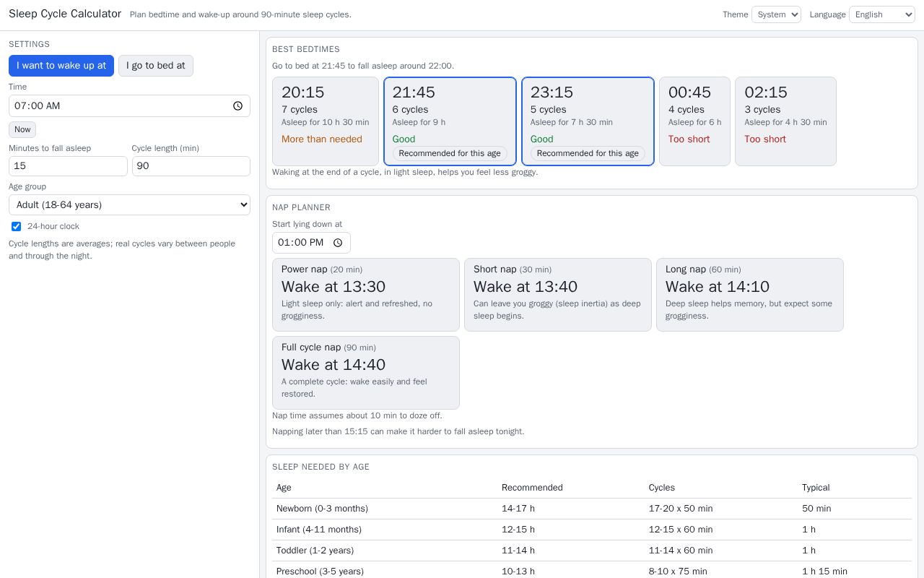
Task: Switch to "I go to bed at" mode
Action: [156, 66]
